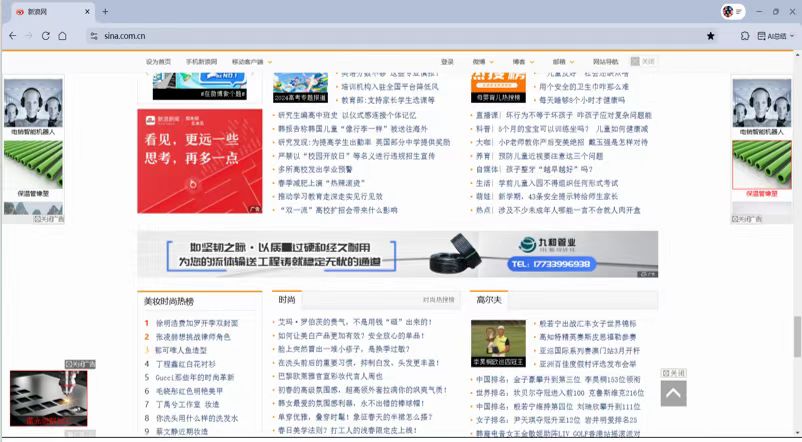Go back using the browser back arrow
The image size is (802, 442).
[13, 36]
